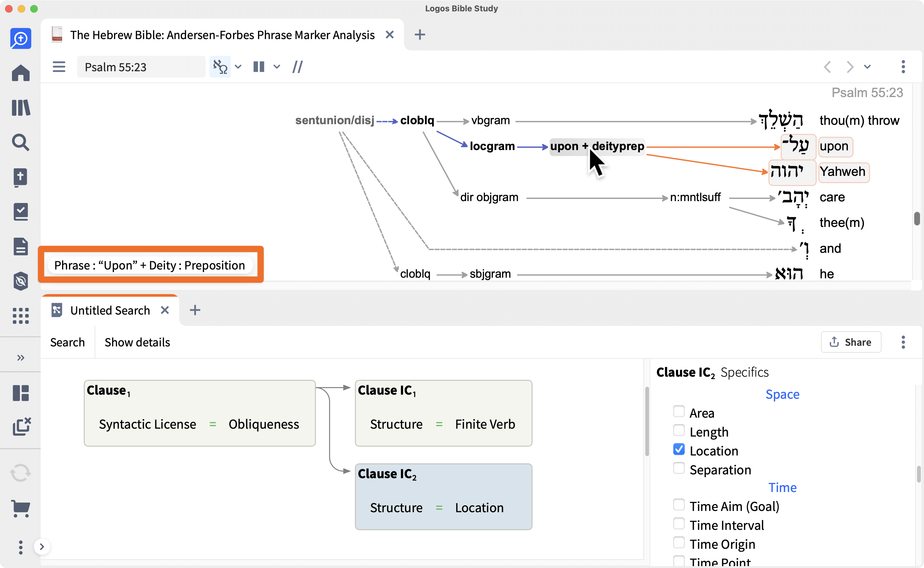The image size is (924, 568).
Task: Open search panel three-dot menu
Action: pos(903,342)
